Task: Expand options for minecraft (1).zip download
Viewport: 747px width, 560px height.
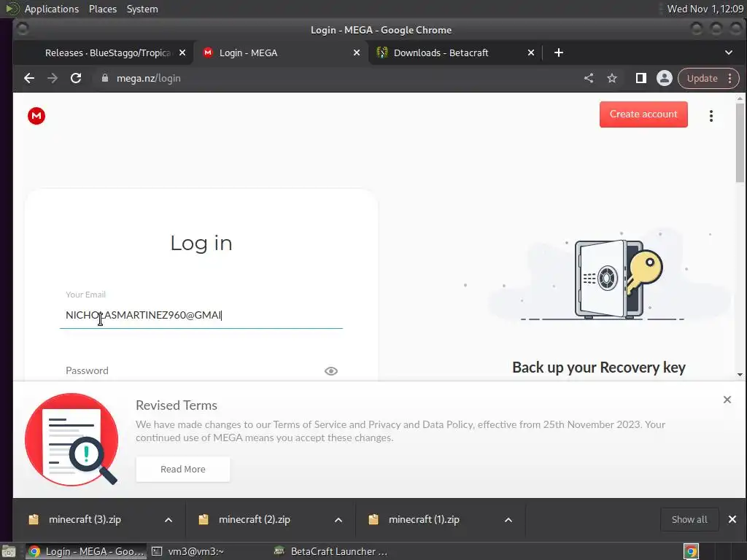Action: point(508,520)
